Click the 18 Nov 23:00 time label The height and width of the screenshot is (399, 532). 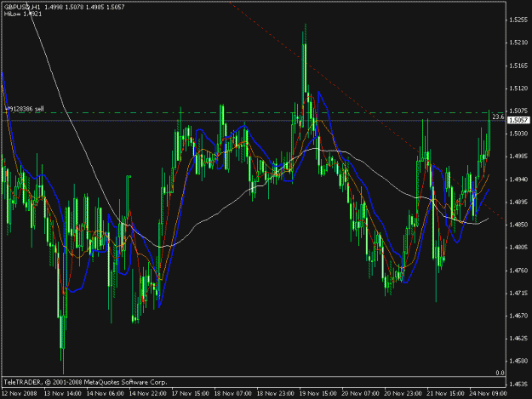click(276, 394)
